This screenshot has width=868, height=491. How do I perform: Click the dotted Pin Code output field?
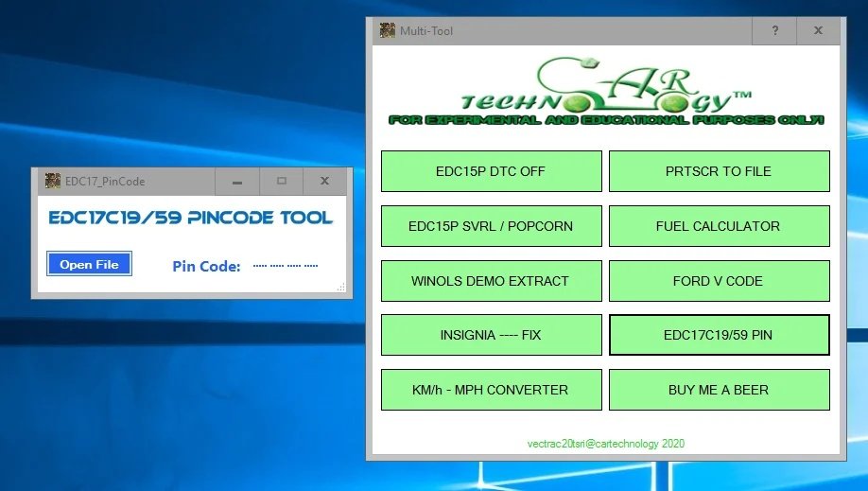click(x=286, y=266)
